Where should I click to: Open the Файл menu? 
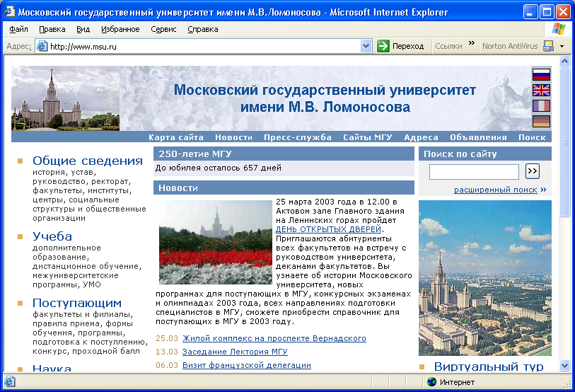click(x=18, y=29)
